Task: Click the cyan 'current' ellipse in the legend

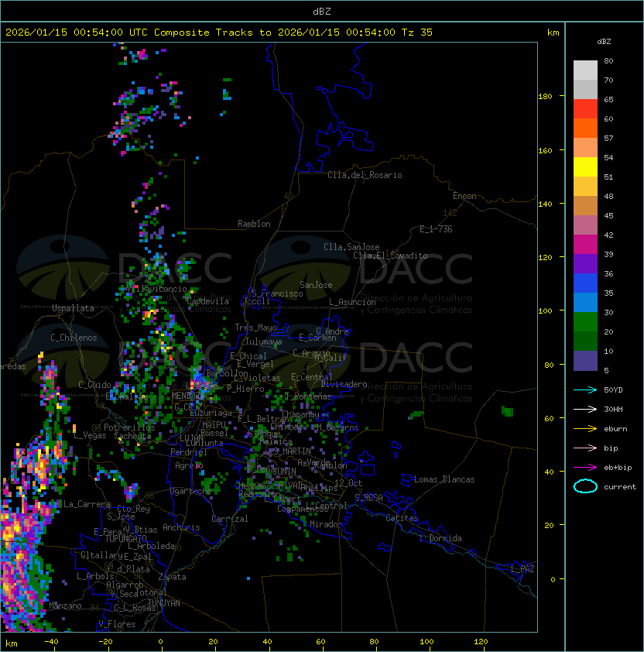Action: tap(585, 486)
